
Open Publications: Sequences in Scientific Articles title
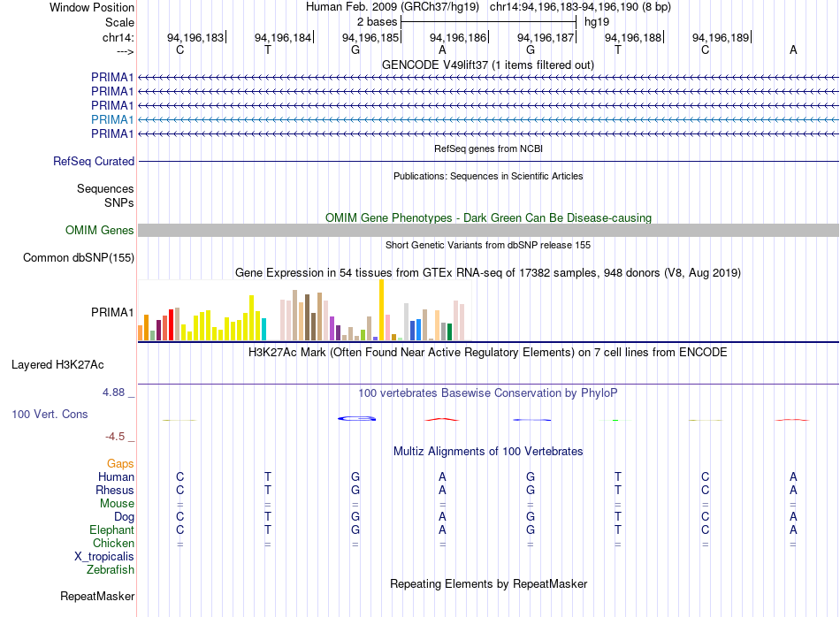(488, 176)
